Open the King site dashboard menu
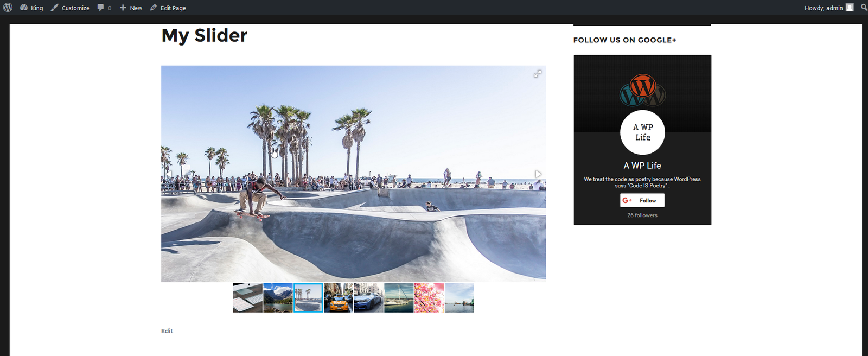This screenshot has width=868, height=356. pyautogui.click(x=31, y=8)
